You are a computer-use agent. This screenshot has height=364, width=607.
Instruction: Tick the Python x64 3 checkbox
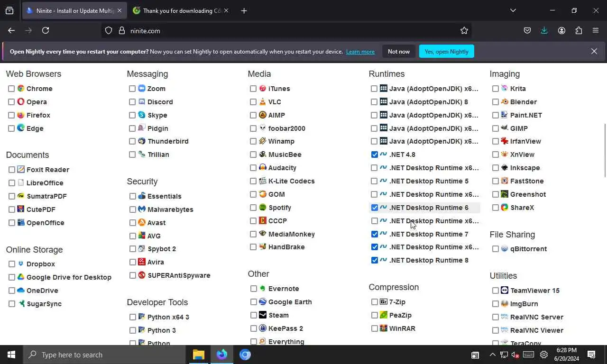[x=133, y=317]
